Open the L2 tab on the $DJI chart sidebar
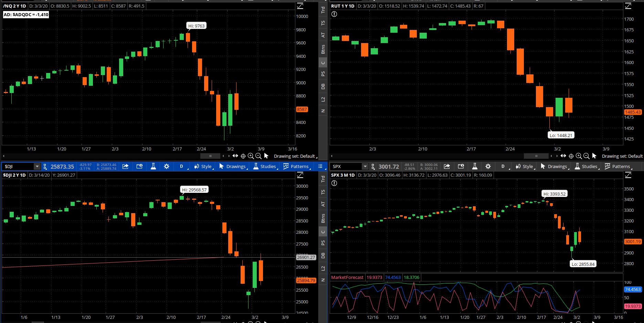Image resolution: width=644 pixels, height=323 pixels. click(323, 268)
